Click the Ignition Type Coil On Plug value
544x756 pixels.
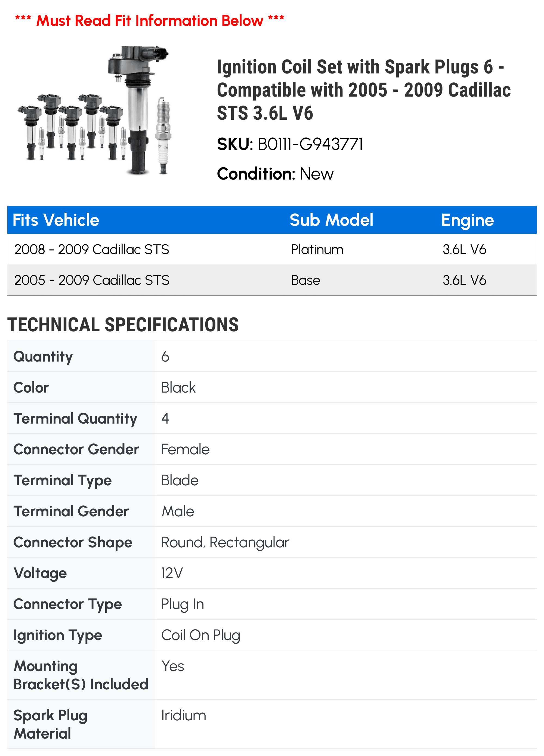(x=201, y=635)
